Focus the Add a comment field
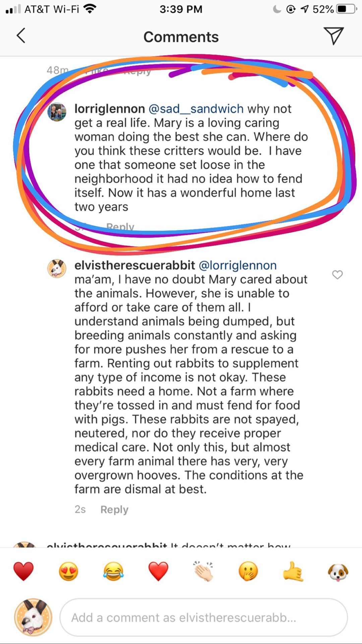 (203, 618)
